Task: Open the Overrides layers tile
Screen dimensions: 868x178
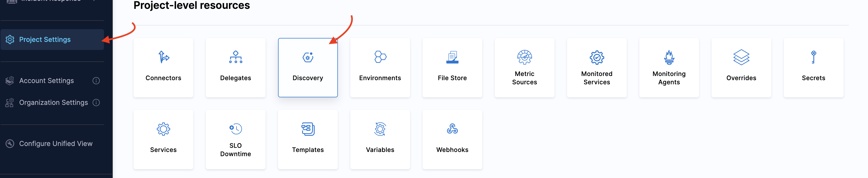Action: click(x=741, y=68)
